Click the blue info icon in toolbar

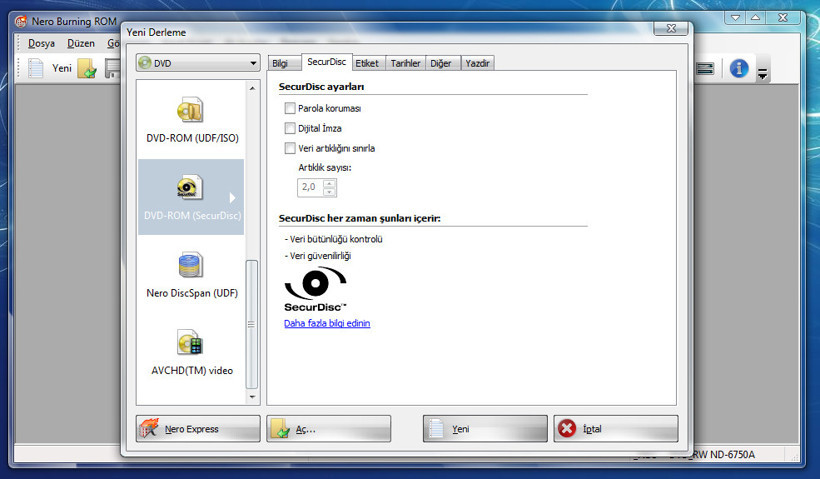[738, 68]
